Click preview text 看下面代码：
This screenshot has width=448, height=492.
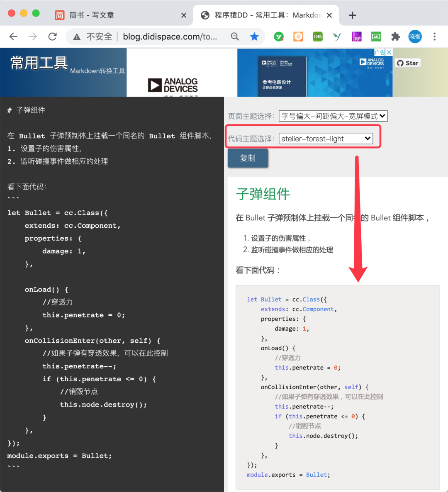pyautogui.click(x=258, y=270)
